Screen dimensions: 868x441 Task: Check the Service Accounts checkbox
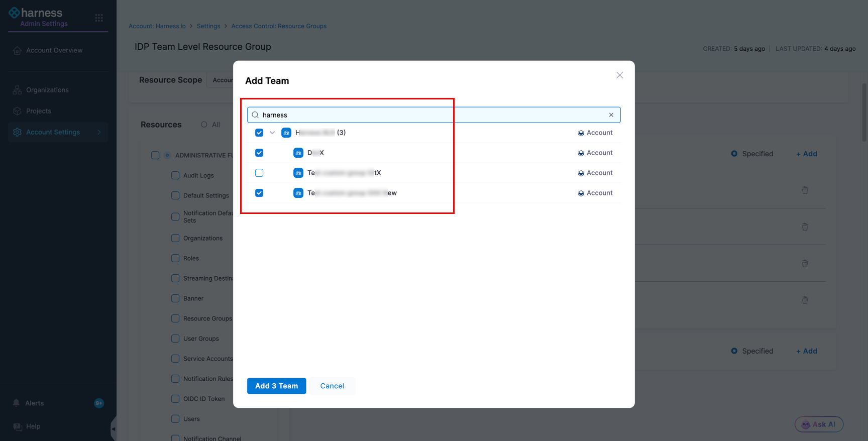point(175,359)
